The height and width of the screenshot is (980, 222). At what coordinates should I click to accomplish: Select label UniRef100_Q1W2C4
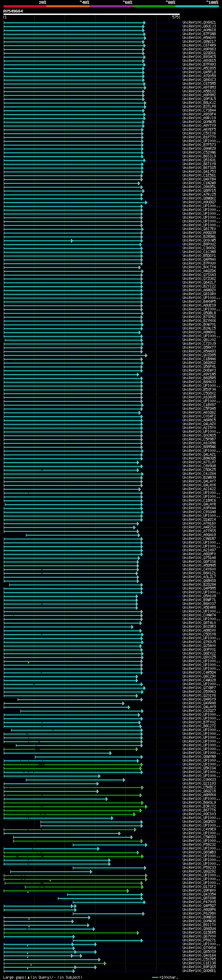[x=199, y=519]
